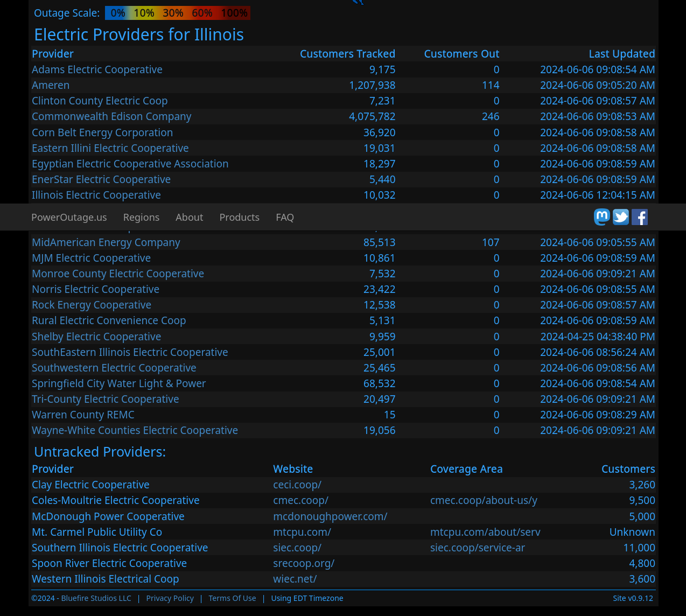
Task: Open siec.coop/service-ar coverage link
Action: [478, 548]
